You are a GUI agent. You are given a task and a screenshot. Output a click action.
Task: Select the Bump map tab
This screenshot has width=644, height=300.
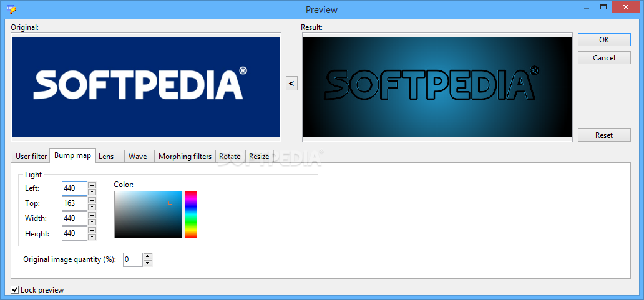72,155
